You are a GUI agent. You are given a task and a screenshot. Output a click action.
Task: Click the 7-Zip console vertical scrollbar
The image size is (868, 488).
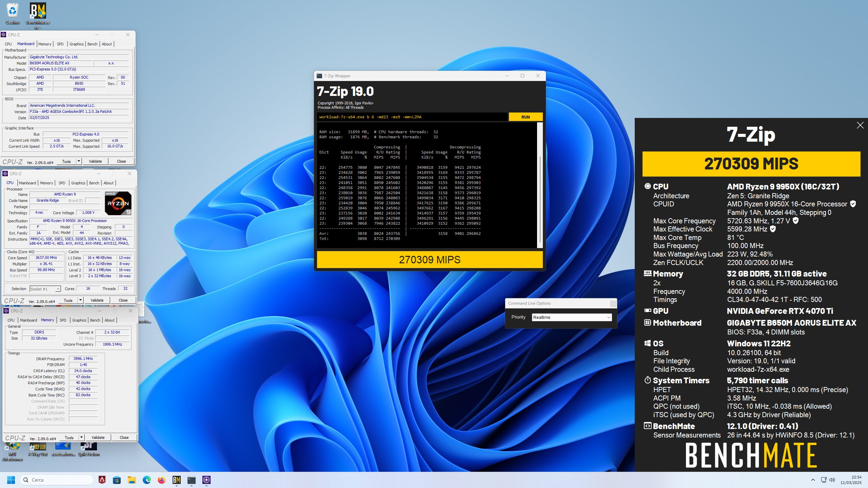(x=540, y=185)
